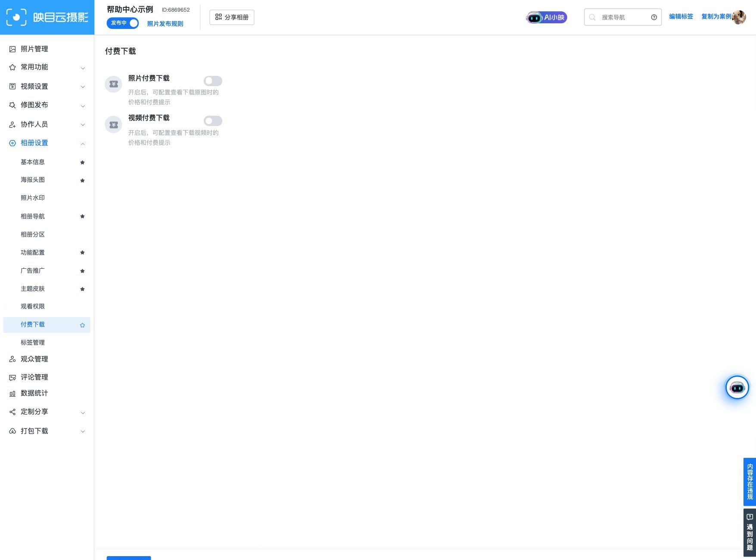Expand the 视频设置 menu
The height and width of the screenshot is (560, 756).
point(47,86)
